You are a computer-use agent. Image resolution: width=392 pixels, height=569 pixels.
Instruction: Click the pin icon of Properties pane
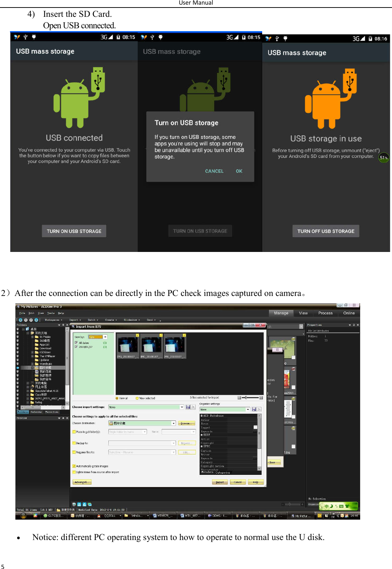coord(354,325)
